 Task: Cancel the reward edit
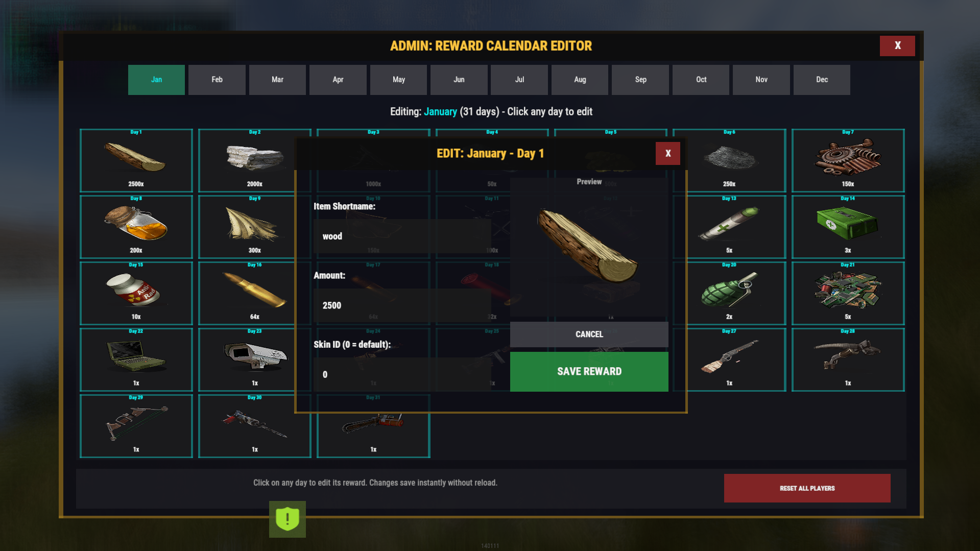(589, 334)
